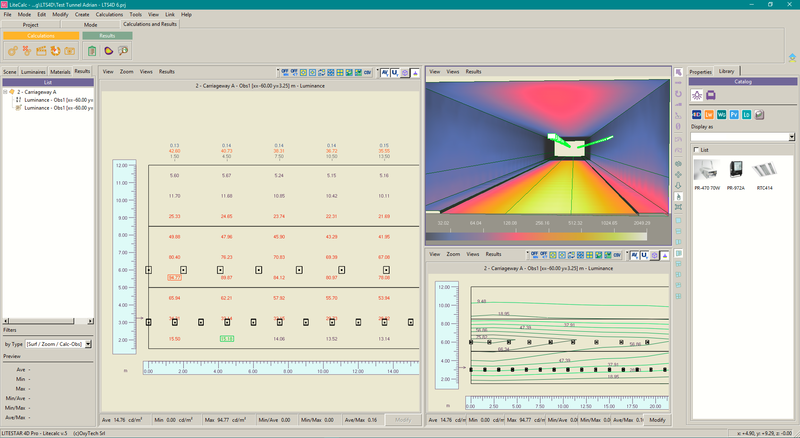Viewport: 800px width, 438px height.
Task: Toggle the U uniformity display in left view toolbar
Action: (395, 72)
